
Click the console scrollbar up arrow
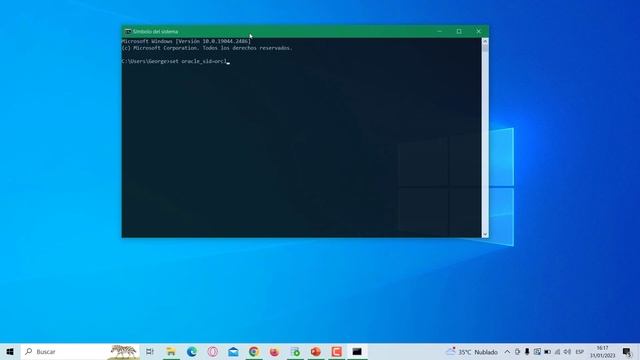click(x=485, y=41)
